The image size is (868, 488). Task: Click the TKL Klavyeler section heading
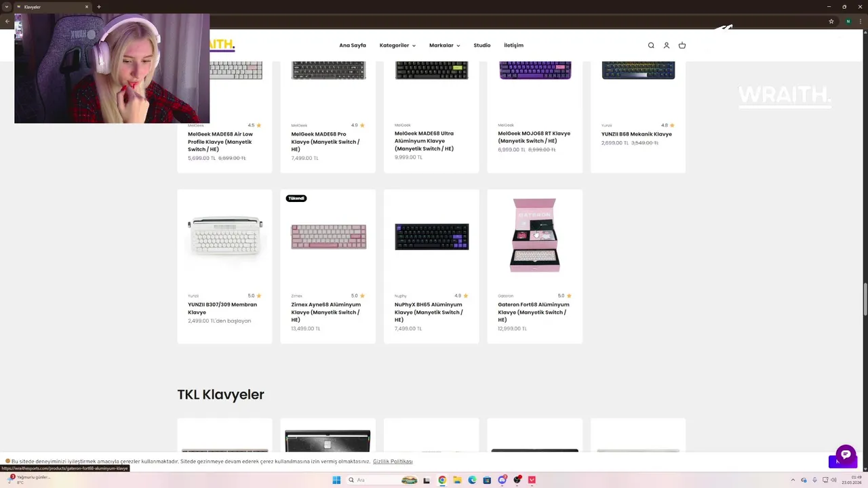tap(220, 394)
